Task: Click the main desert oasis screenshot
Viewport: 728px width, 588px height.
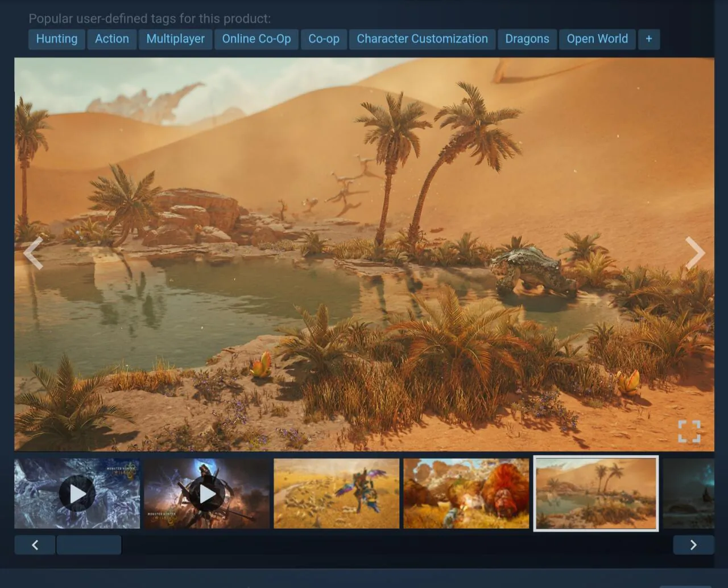Action: pos(364,254)
